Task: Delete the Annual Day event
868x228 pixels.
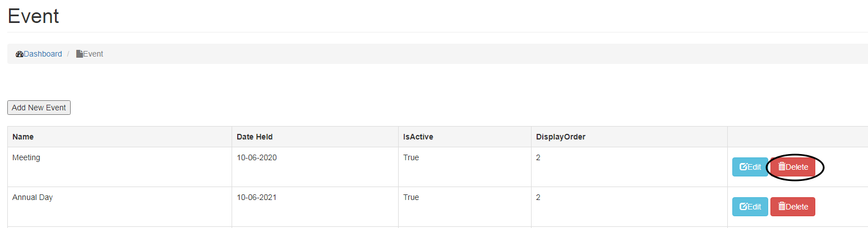Action: pyautogui.click(x=792, y=207)
